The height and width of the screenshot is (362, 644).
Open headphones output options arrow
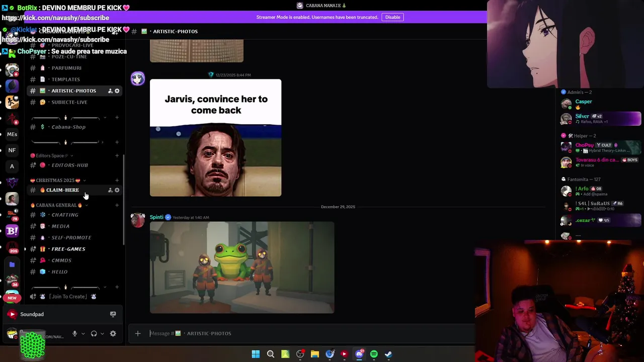pyautogui.click(x=102, y=333)
